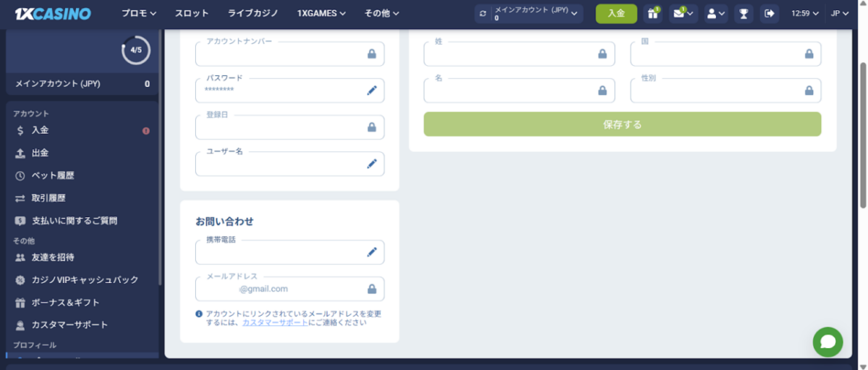Click the メインアカウント (JPY) balance row in sidebar

(82, 84)
